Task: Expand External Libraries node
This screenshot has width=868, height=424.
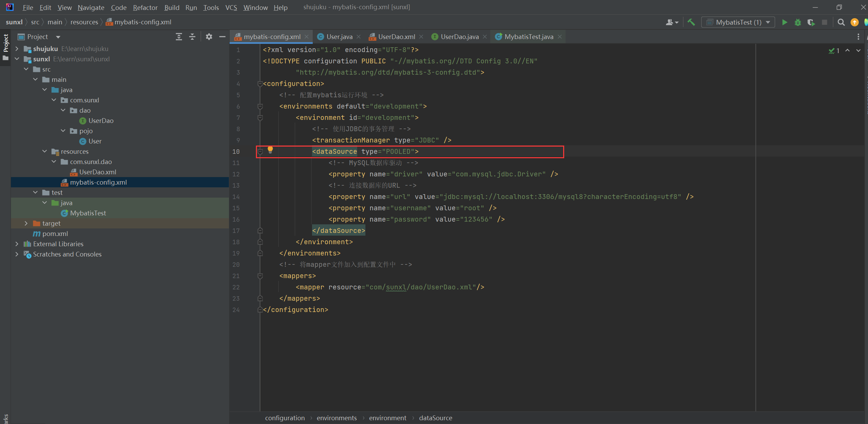Action: tap(17, 244)
